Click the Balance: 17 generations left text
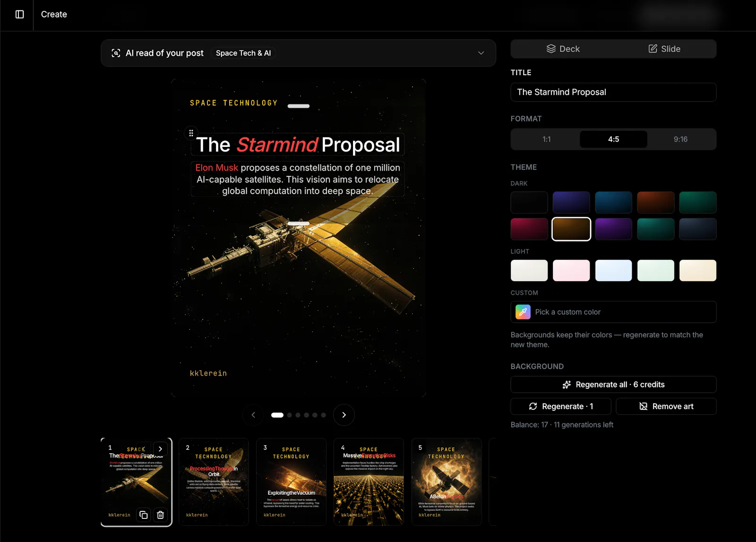Viewport: 756px width, 542px height. (x=562, y=425)
